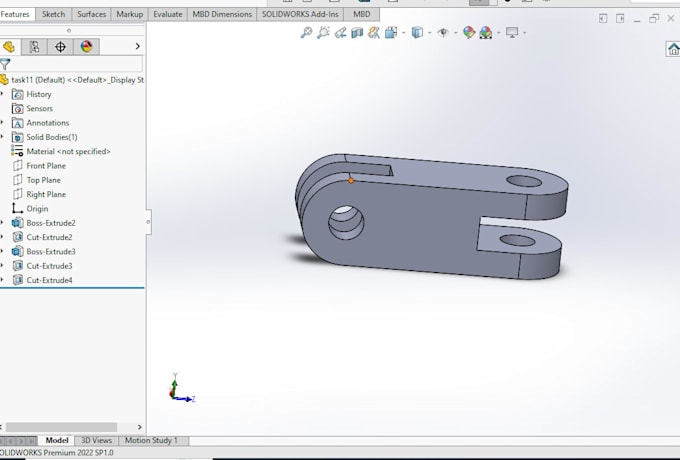The width and height of the screenshot is (680, 460).
Task: Select the Zoom to Area tool
Action: click(323, 33)
